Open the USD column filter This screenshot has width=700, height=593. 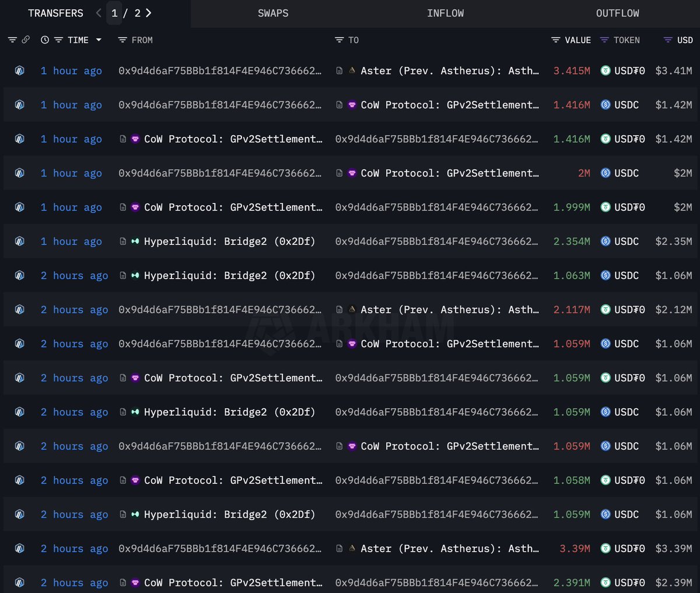(x=668, y=40)
